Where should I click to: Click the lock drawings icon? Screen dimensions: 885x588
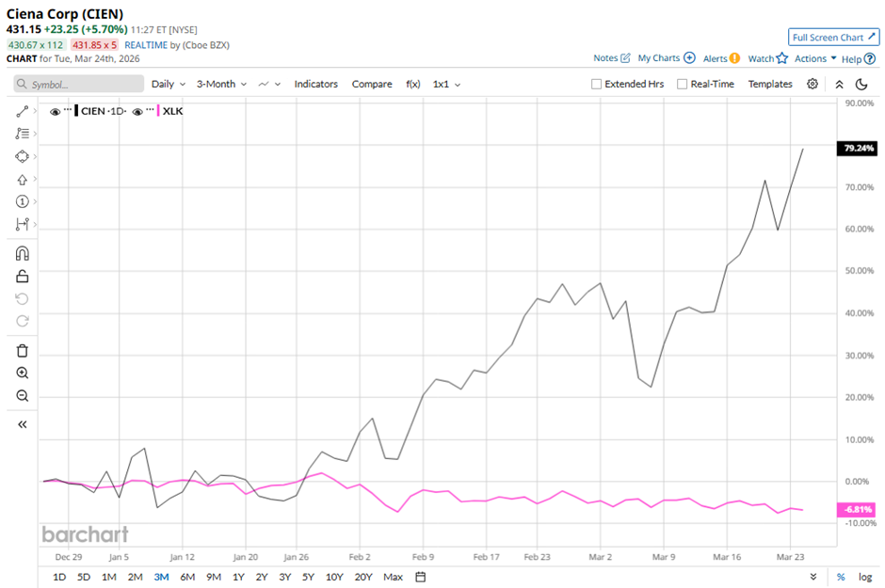click(23, 276)
